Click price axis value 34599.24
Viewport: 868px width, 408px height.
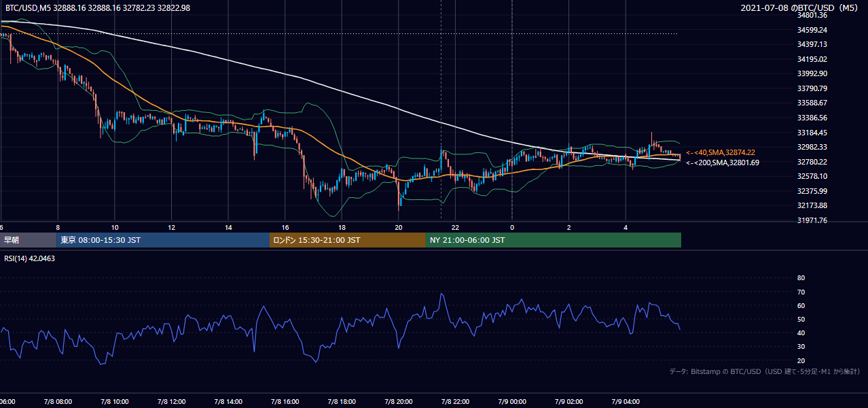812,30
